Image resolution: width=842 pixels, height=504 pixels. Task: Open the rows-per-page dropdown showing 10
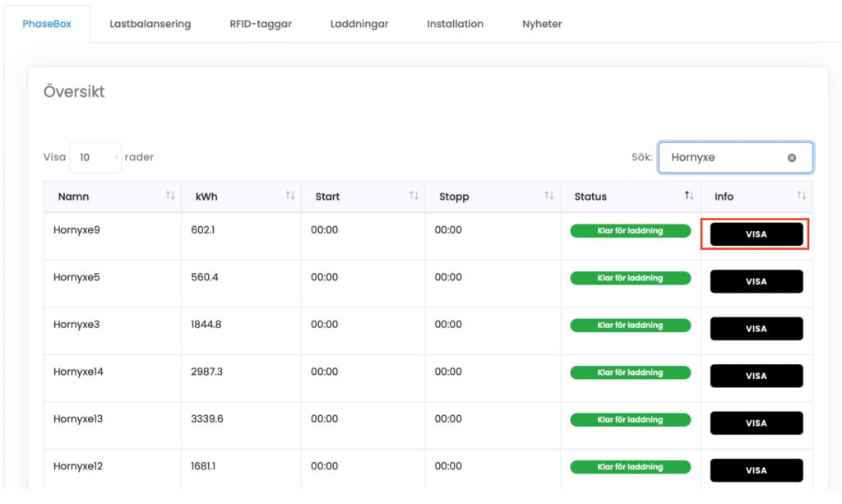point(95,157)
